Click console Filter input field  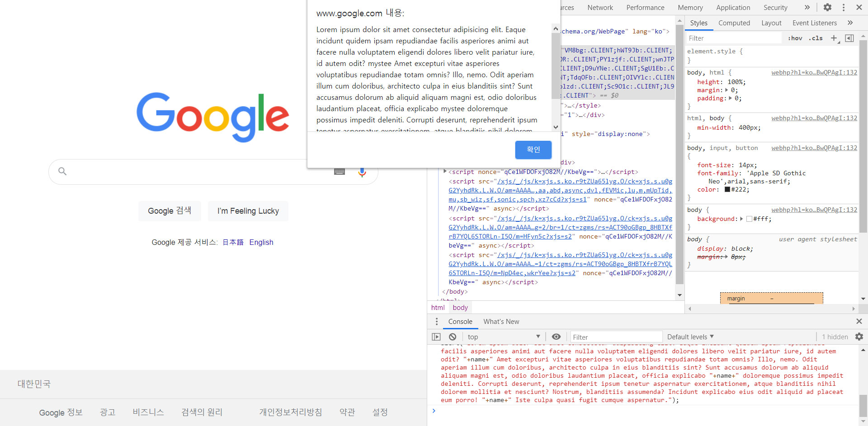616,337
